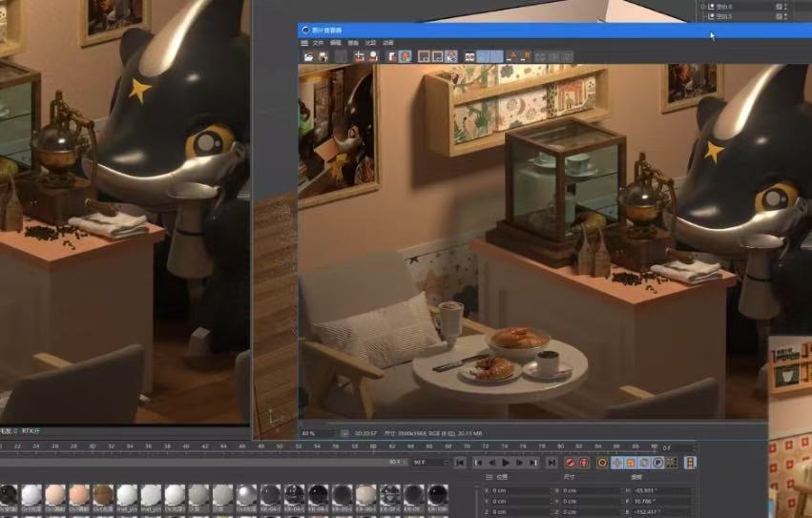Viewport: 812px width, 518px height.
Task: Click the rotation B -152.417 field
Action: tap(662, 512)
